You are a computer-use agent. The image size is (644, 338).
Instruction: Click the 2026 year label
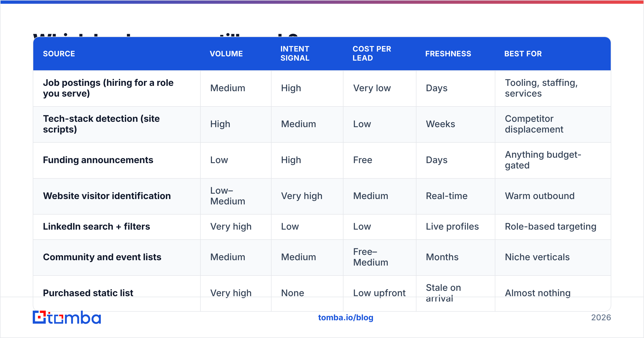tap(601, 318)
